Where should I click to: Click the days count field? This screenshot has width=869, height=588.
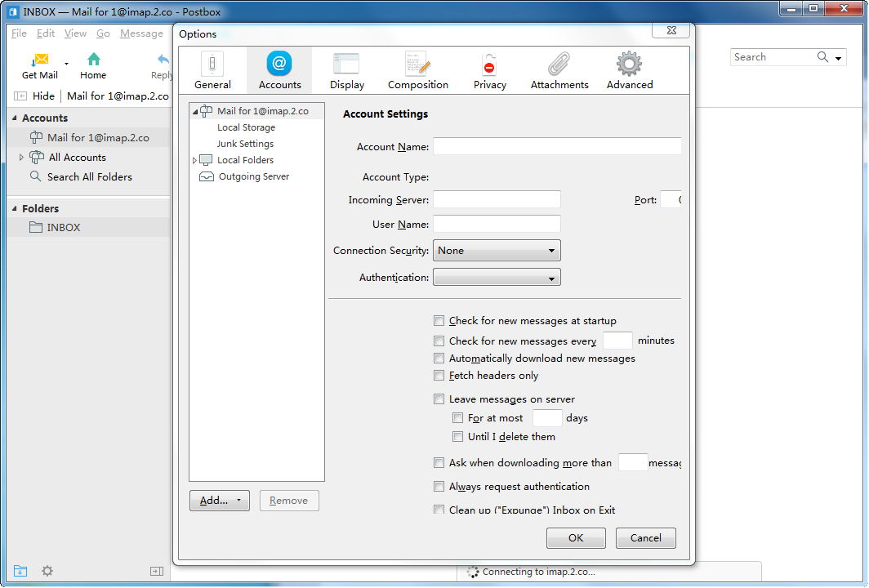pos(547,418)
